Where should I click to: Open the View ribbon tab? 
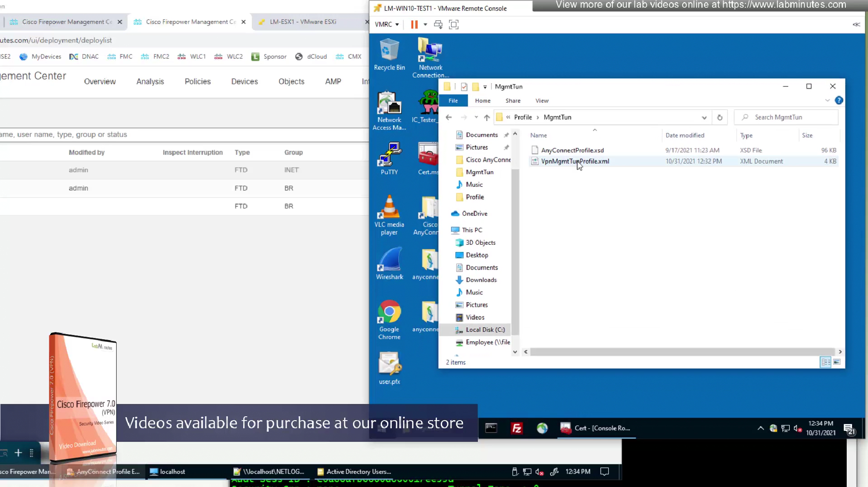[542, 101]
